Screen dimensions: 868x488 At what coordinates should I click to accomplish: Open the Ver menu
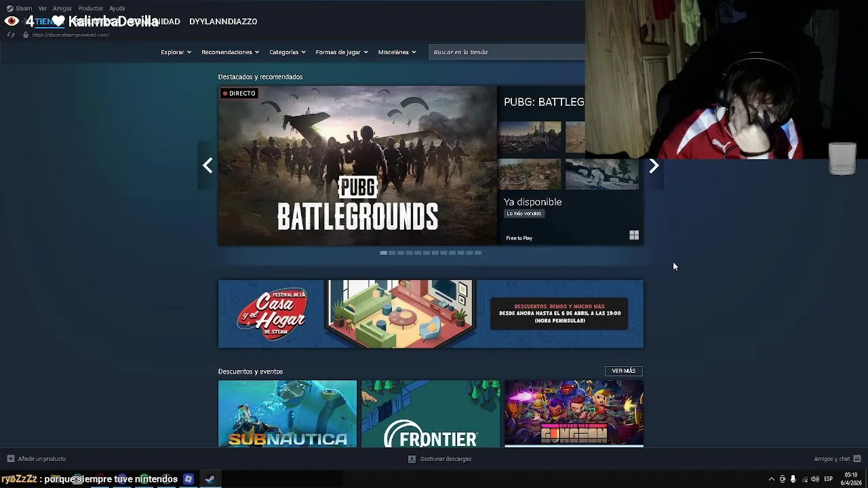pyautogui.click(x=43, y=9)
